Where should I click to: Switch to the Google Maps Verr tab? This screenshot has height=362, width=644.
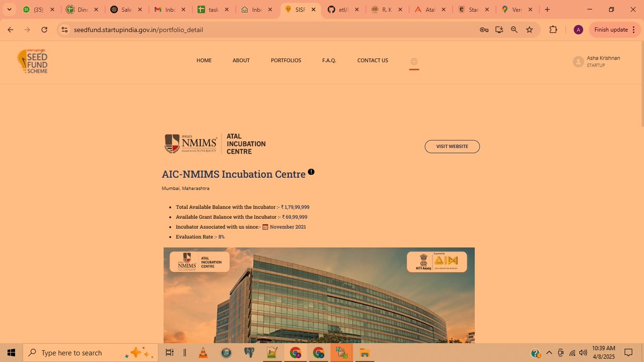517,10
